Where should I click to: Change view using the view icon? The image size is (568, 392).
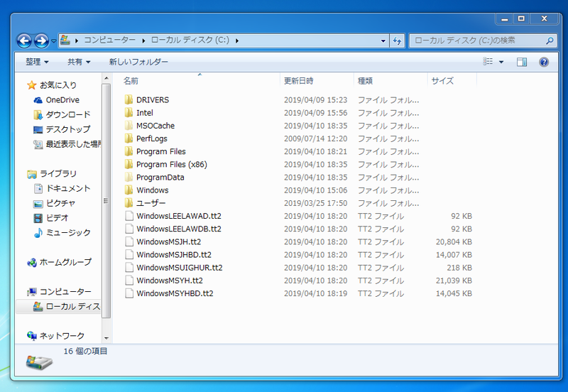click(488, 62)
